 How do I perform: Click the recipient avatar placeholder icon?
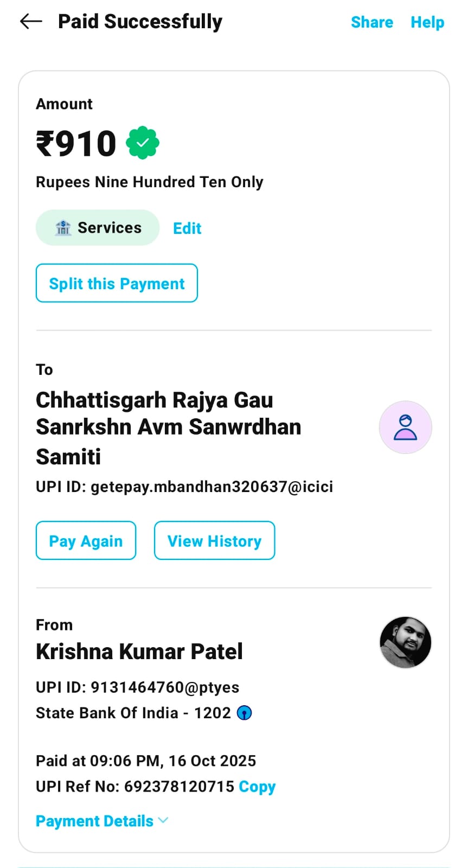click(x=405, y=427)
